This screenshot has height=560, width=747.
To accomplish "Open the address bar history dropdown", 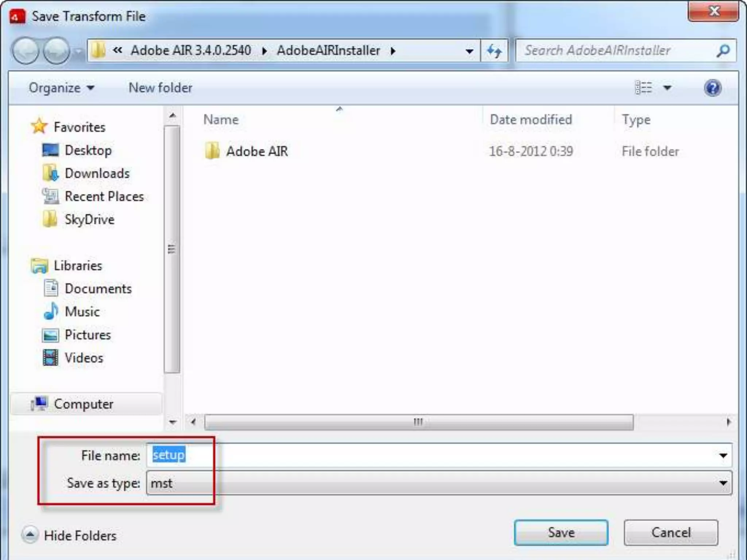I will [469, 51].
